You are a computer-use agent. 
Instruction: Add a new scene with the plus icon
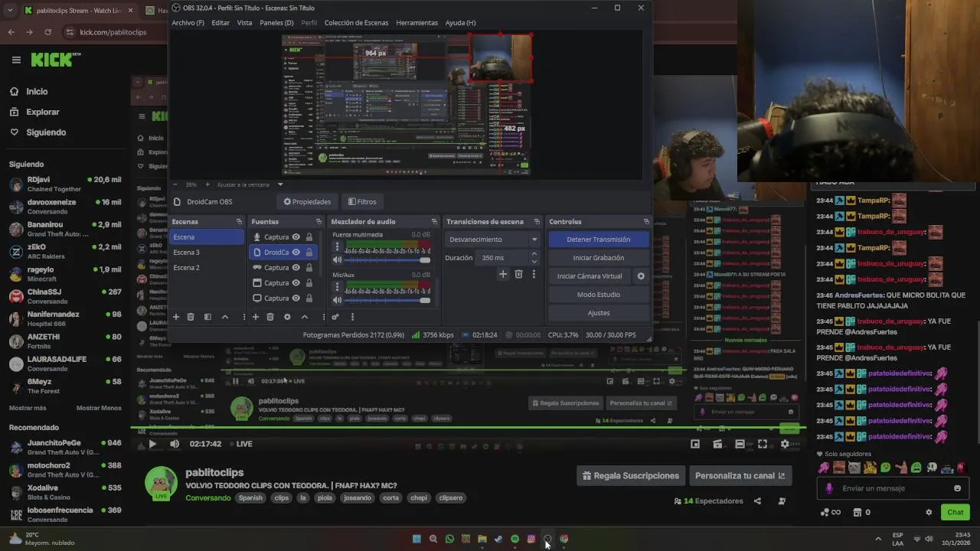tap(175, 317)
